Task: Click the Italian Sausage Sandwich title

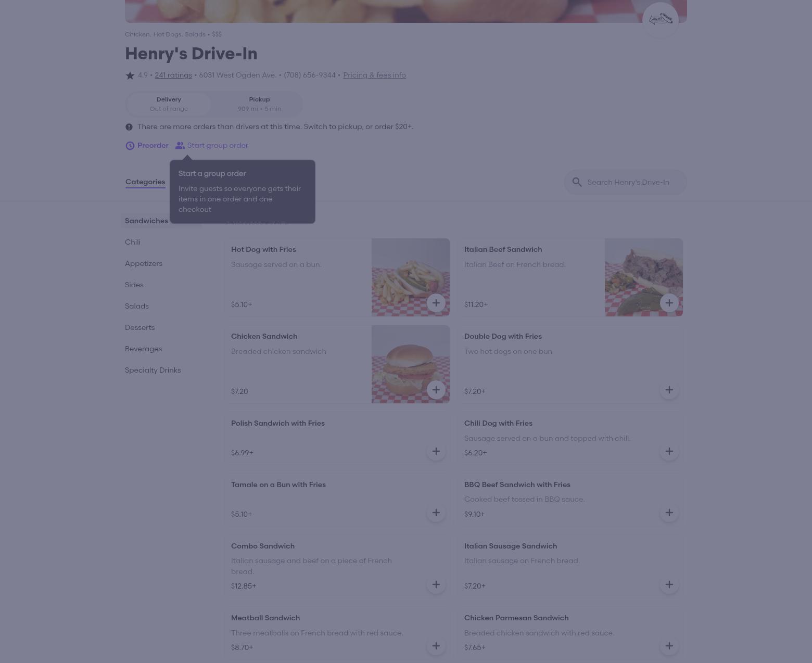Action: tap(511, 546)
